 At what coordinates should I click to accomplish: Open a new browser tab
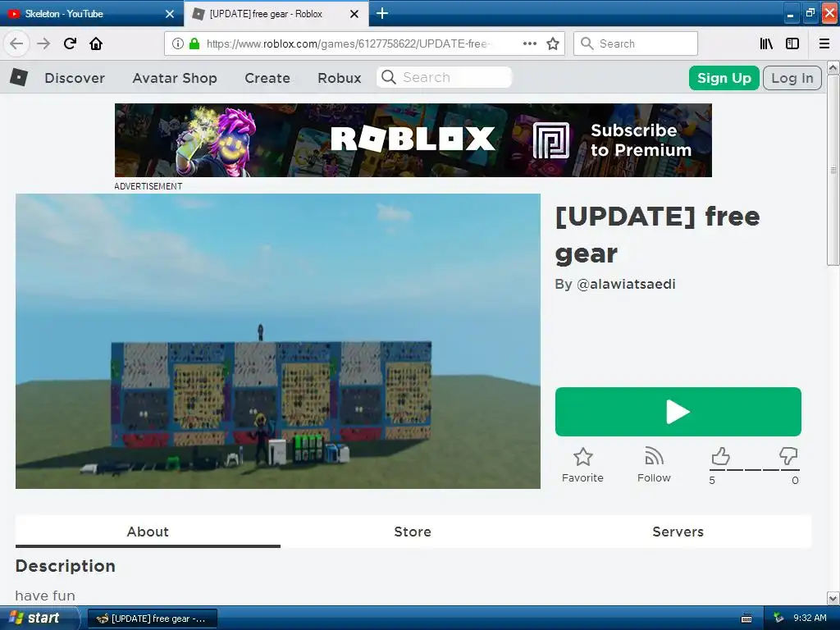point(382,13)
